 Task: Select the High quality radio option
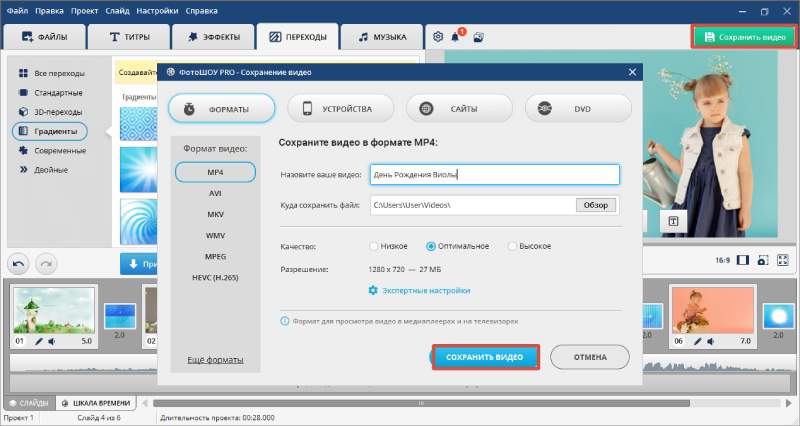click(512, 246)
